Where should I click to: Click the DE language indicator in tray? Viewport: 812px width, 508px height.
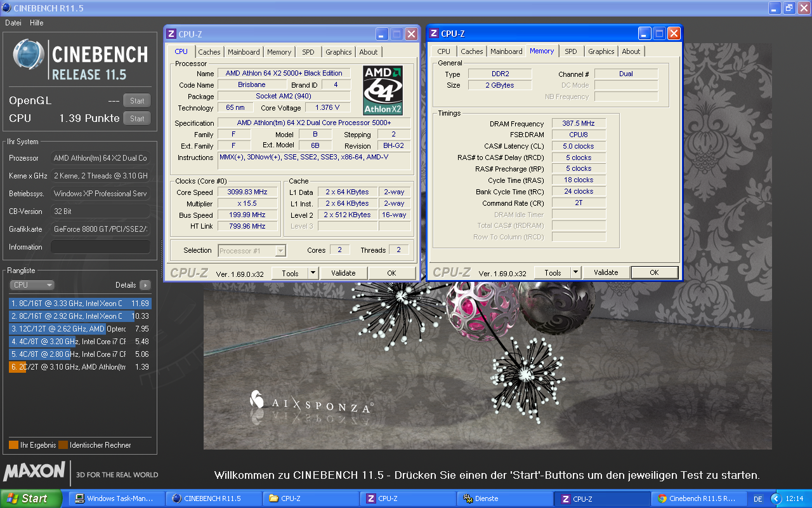pos(758,499)
